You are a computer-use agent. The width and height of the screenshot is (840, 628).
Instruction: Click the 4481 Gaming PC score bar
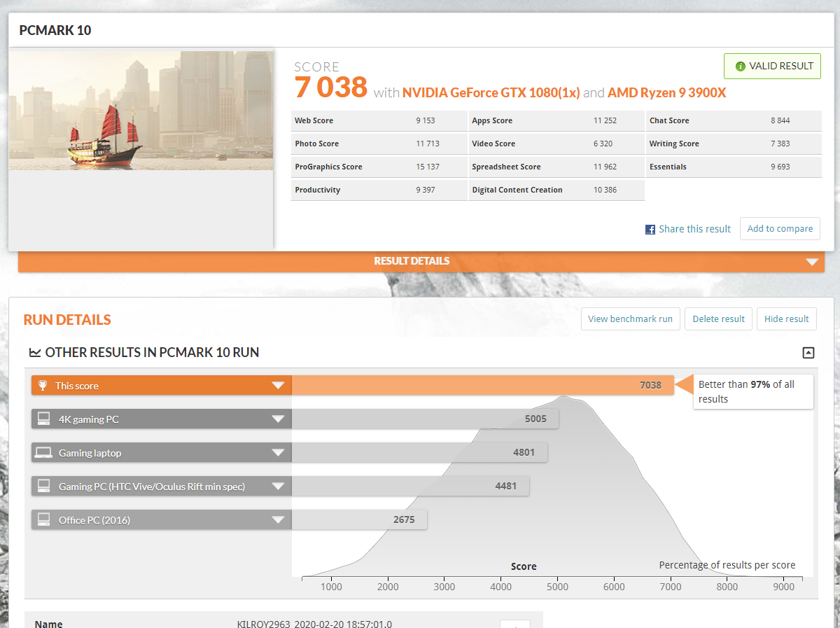click(x=410, y=486)
